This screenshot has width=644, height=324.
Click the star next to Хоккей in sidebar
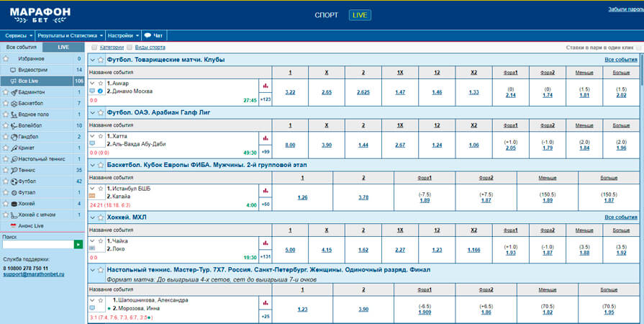[5, 204]
